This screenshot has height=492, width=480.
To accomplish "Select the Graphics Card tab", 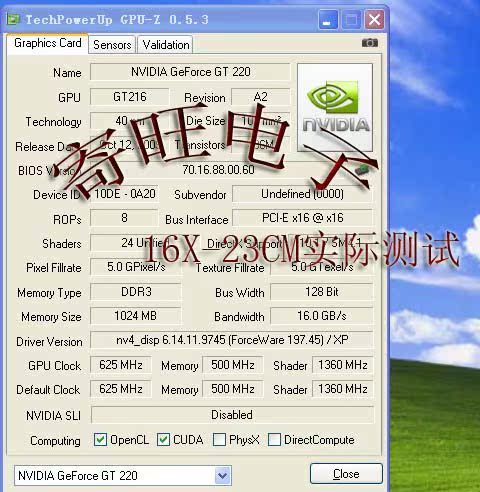I will (47, 43).
